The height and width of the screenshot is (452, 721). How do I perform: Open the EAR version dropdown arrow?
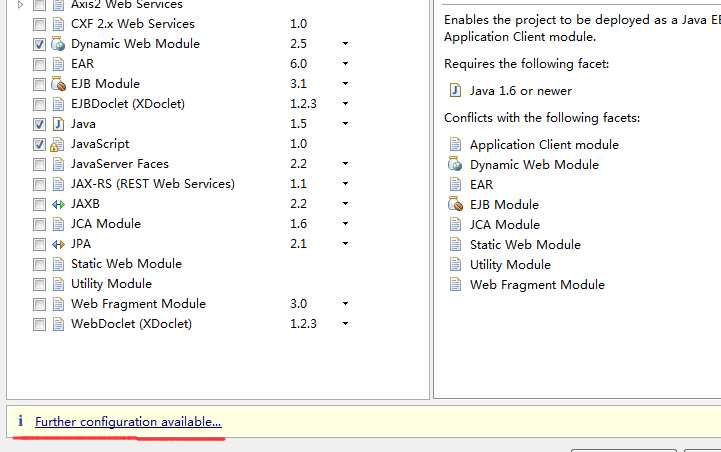point(345,63)
